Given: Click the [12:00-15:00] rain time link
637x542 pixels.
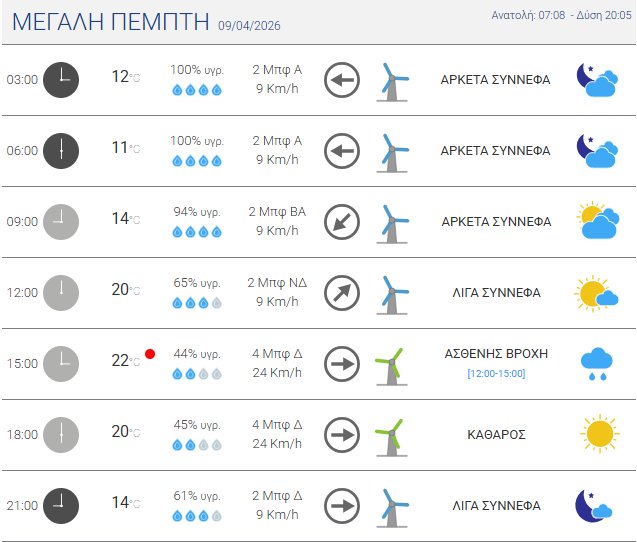Looking at the screenshot, I should click(x=495, y=374).
